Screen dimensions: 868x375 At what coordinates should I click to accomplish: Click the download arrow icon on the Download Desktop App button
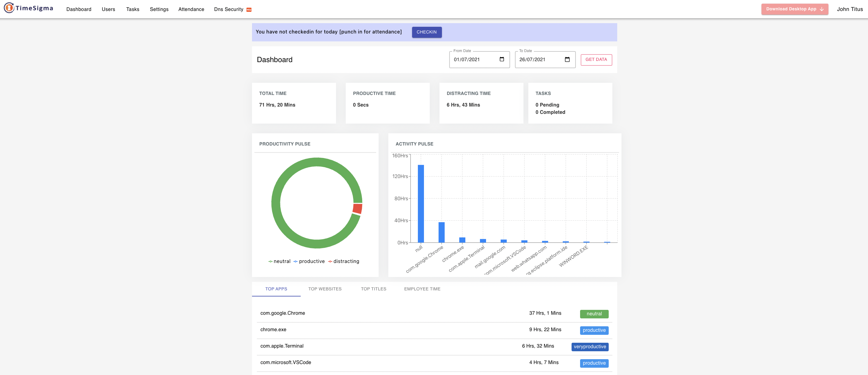[x=821, y=9]
